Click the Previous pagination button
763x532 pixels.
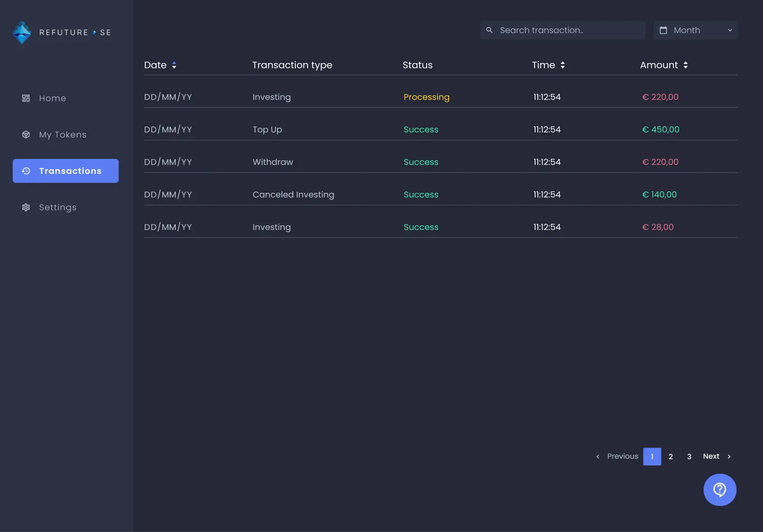click(x=622, y=456)
